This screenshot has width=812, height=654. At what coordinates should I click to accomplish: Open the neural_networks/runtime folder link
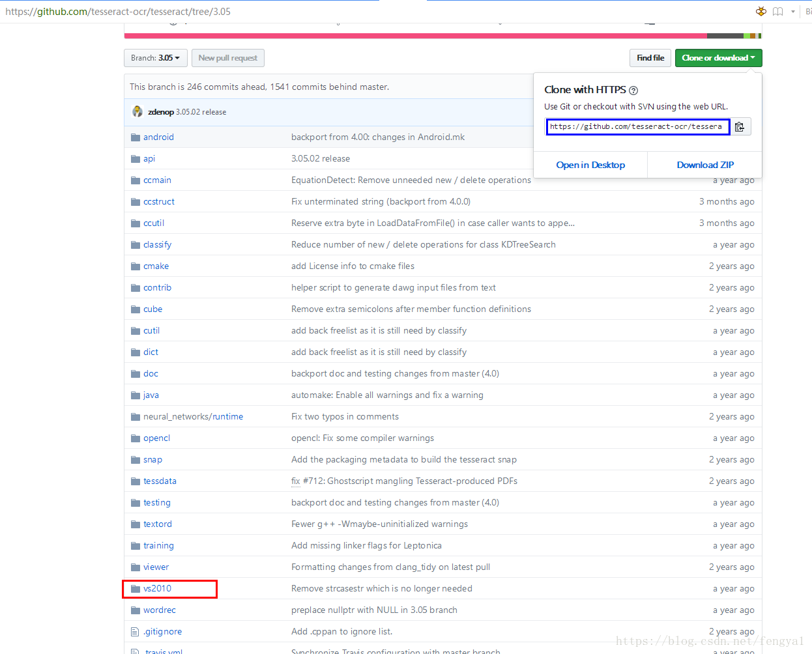tap(193, 417)
